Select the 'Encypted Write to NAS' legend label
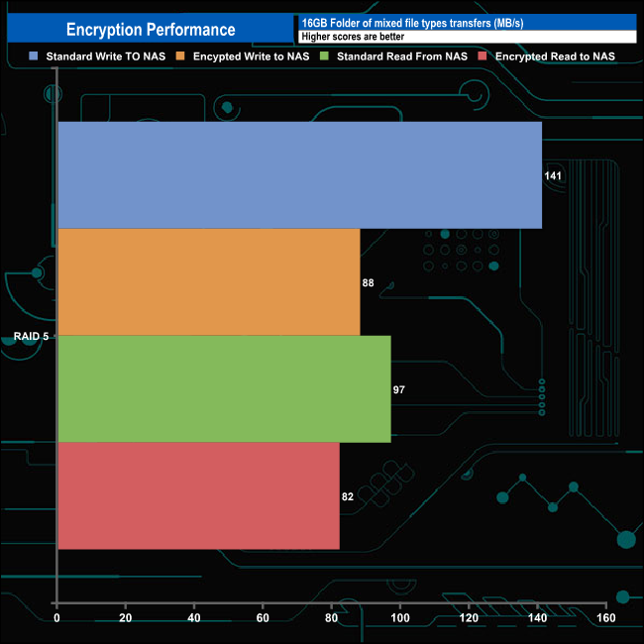The height and width of the screenshot is (644, 644). (252, 56)
